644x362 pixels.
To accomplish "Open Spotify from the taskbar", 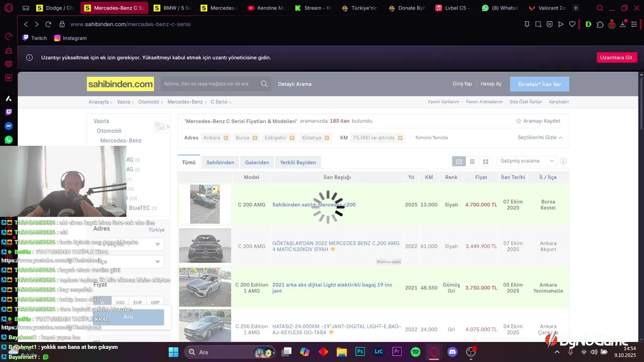I will tap(416, 352).
